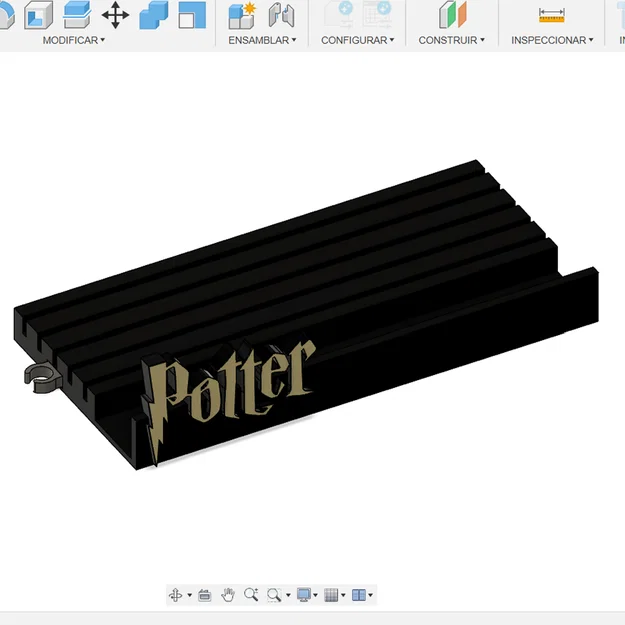Expand the Viewports dropdown arrow
Viewport: 625px width, 625px height.
[x=370, y=596]
